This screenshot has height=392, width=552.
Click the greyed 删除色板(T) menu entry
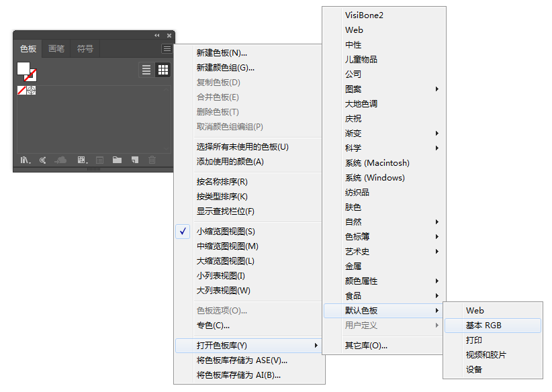tap(248, 112)
